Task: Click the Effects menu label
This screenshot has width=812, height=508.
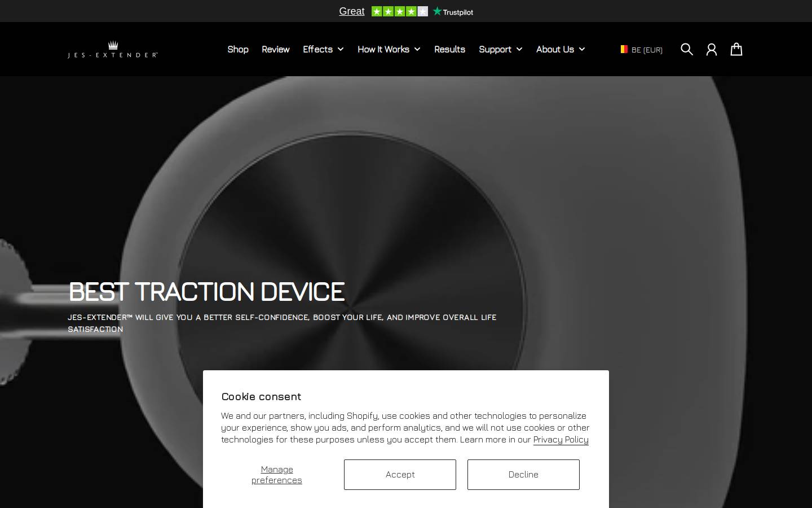Action: (x=317, y=49)
